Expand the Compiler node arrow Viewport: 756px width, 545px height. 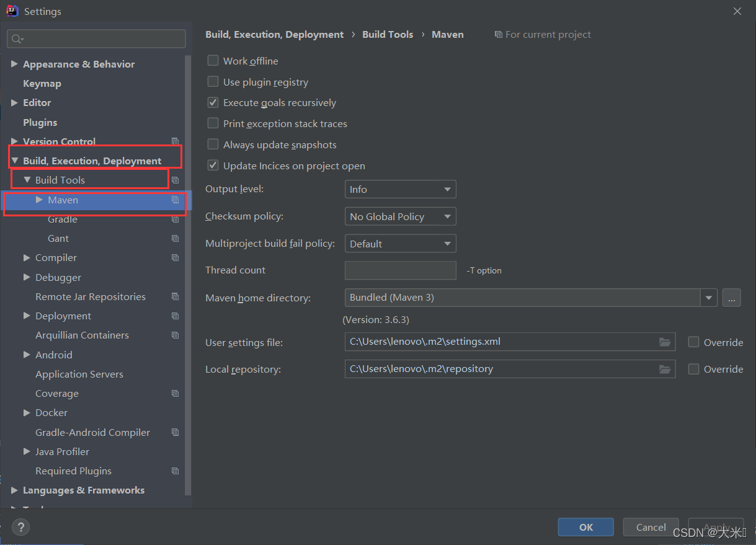[27, 257]
